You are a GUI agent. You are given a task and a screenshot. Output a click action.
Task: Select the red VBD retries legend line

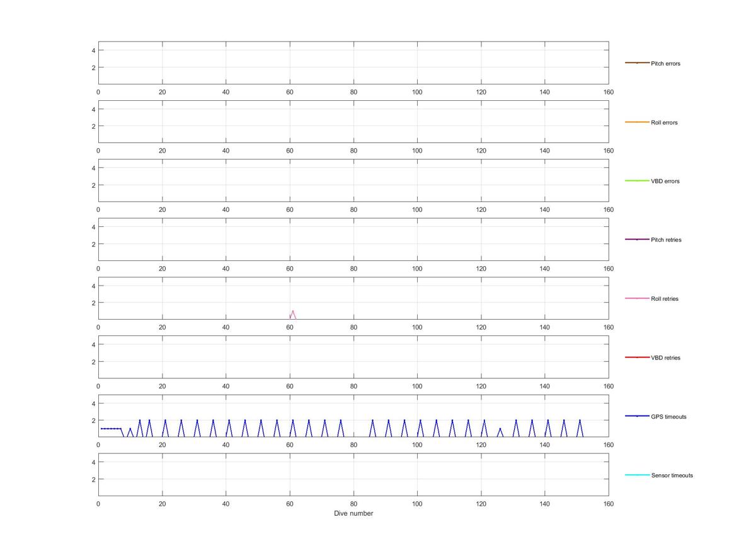tap(637, 357)
